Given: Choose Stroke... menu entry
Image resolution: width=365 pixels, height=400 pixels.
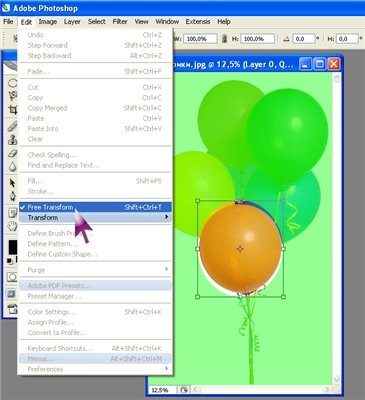Looking at the screenshot, I should coord(95,191).
